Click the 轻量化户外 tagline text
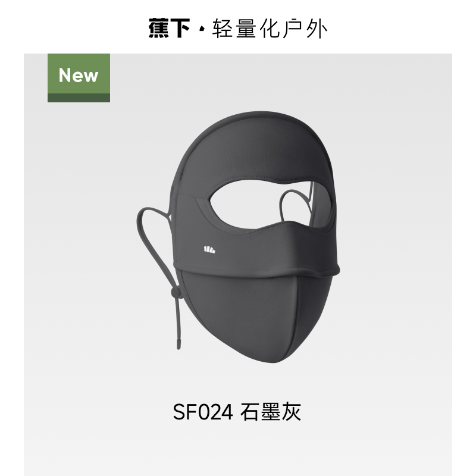The height and width of the screenshot is (476, 476). point(270,29)
